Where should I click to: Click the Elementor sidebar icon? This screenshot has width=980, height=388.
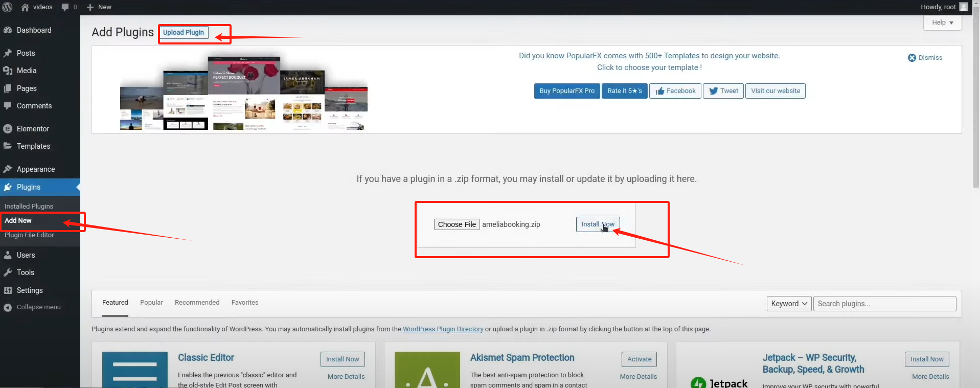click(x=8, y=129)
